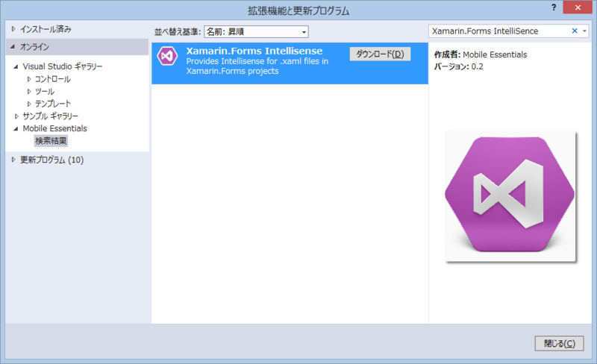Click the 閉じる(C) button
The image size is (597, 364).
559,343
